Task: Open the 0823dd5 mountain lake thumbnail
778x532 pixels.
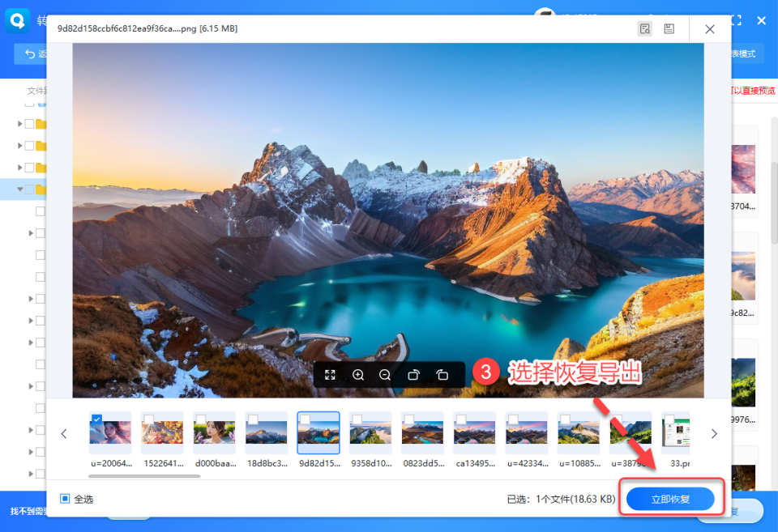Action: click(422, 435)
